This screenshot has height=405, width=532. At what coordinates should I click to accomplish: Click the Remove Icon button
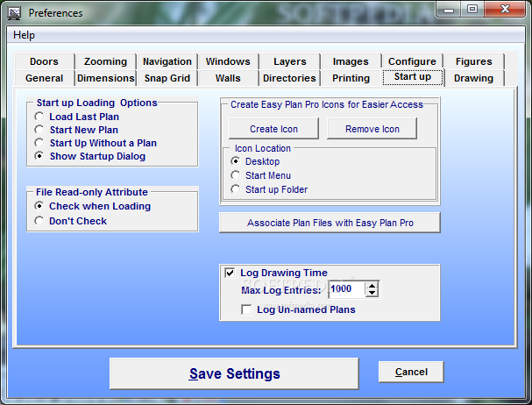[x=372, y=129]
